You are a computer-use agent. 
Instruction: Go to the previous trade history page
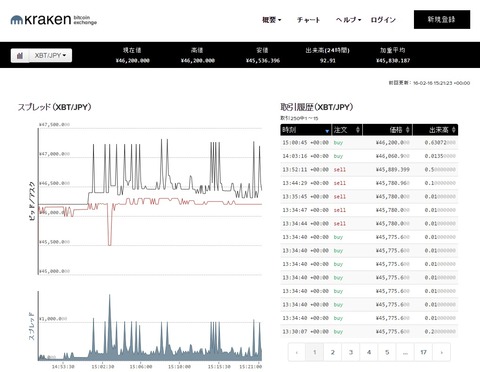[x=297, y=352]
